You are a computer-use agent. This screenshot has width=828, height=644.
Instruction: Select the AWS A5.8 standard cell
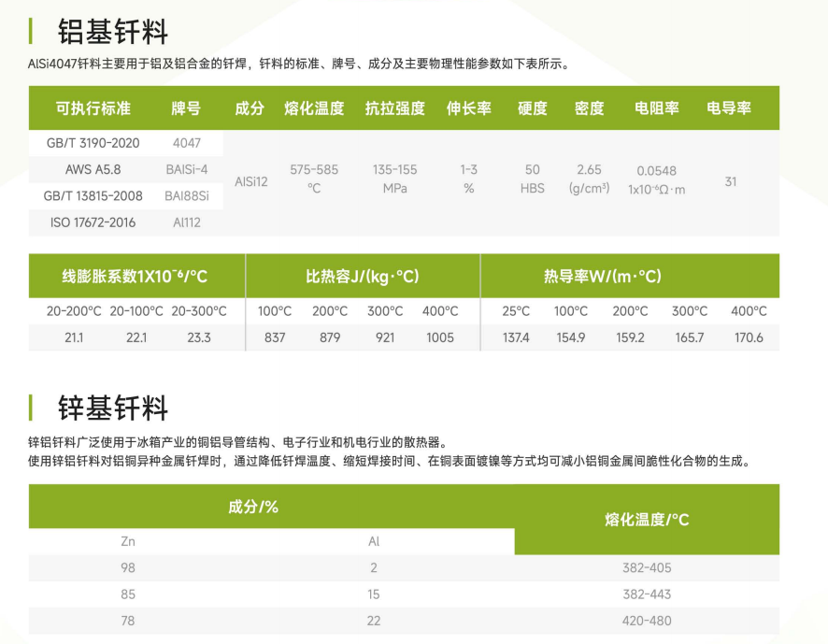point(93,170)
